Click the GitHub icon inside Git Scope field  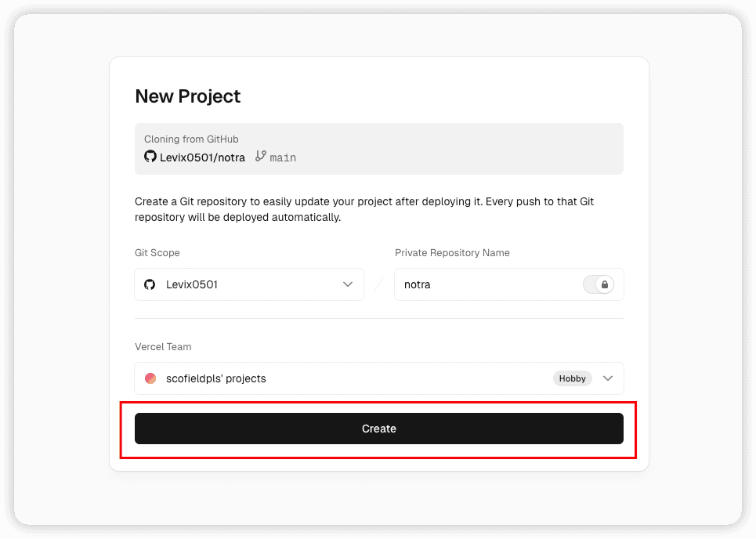tap(150, 284)
